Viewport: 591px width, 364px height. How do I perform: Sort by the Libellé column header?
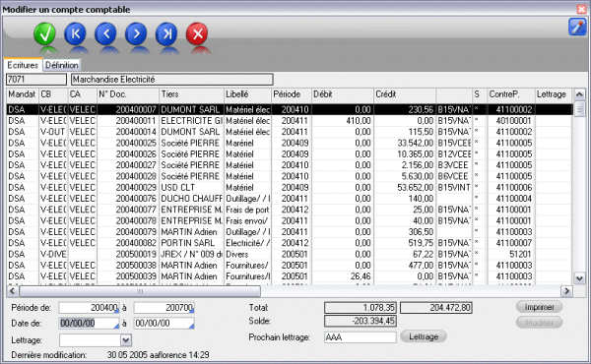point(247,94)
